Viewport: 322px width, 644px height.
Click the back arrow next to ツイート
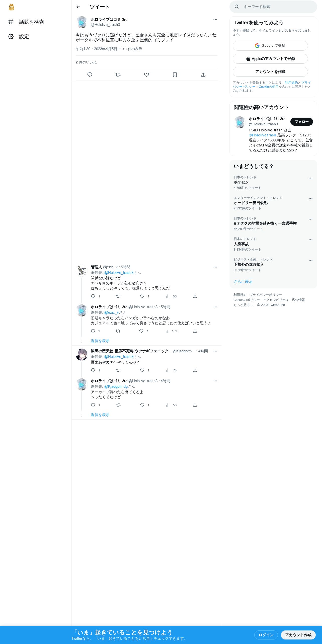pos(78,7)
